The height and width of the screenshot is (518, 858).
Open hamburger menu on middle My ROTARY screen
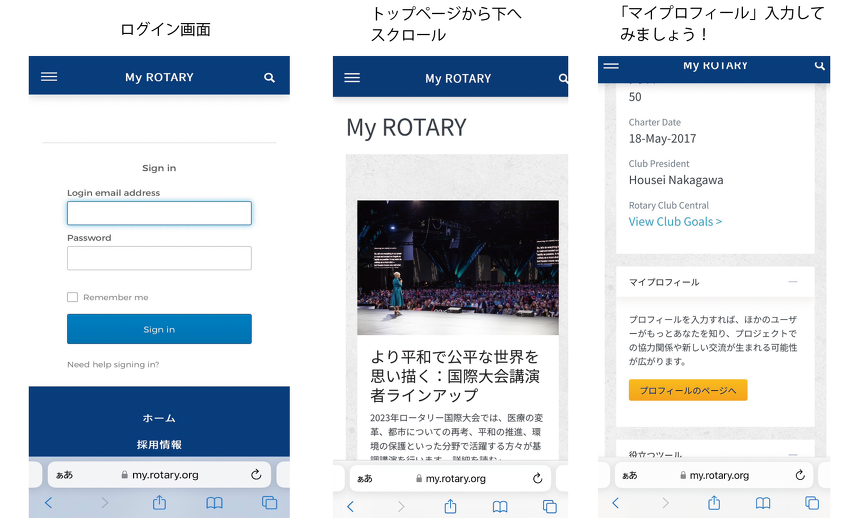pyautogui.click(x=352, y=78)
